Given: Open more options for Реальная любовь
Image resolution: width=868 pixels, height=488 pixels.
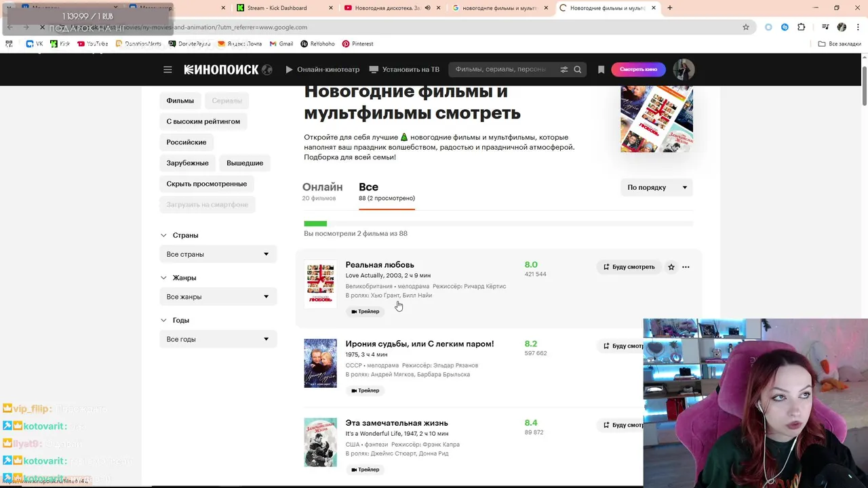Looking at the screenshot, I should (x=686, y=267).
